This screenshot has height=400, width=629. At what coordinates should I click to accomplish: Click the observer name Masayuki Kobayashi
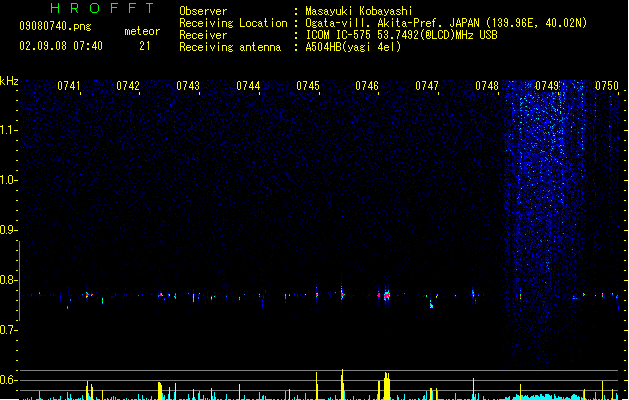pos(359,11)
